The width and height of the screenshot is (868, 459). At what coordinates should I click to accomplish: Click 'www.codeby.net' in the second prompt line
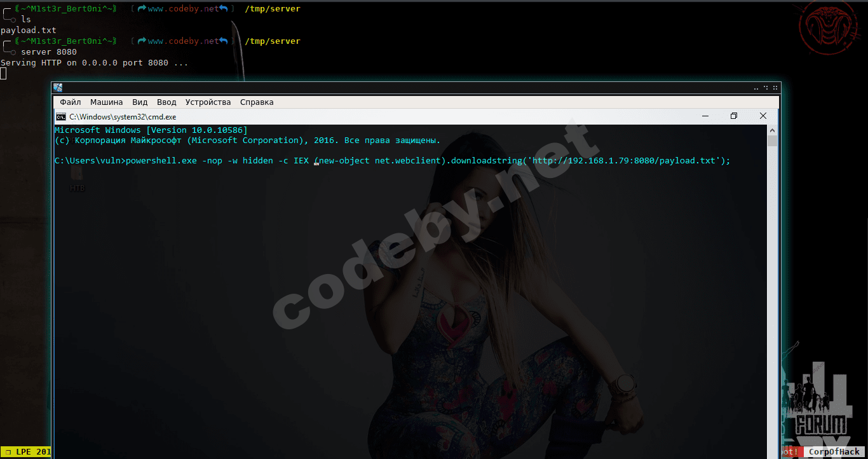tap(183, 41)
